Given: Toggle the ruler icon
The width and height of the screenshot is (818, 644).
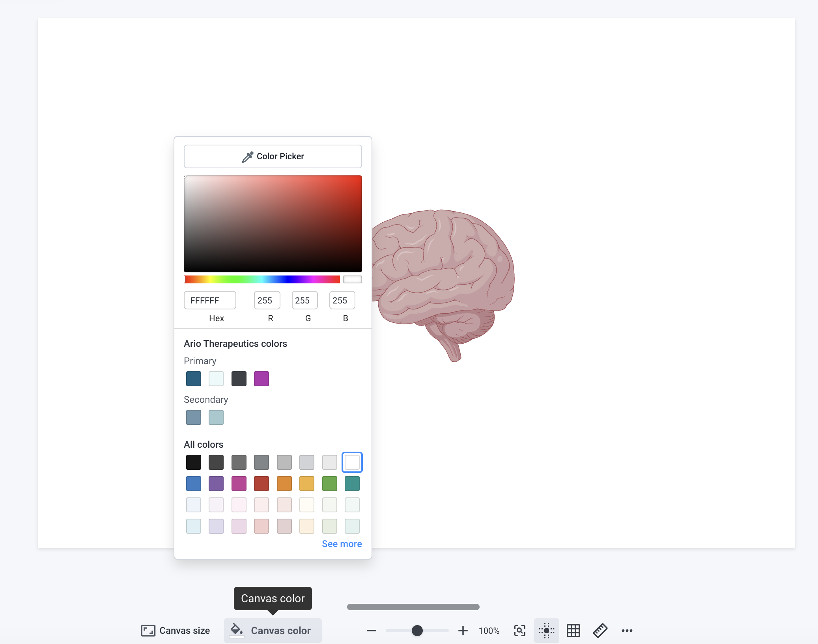Looking at the screenshot, I should [x=600, y=631].
